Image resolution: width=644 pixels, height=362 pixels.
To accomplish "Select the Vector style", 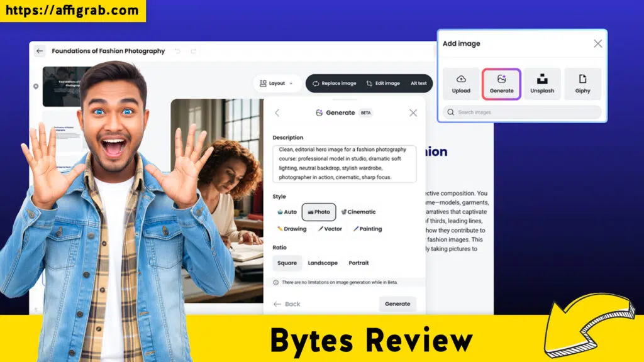I will tap(330, 229).
